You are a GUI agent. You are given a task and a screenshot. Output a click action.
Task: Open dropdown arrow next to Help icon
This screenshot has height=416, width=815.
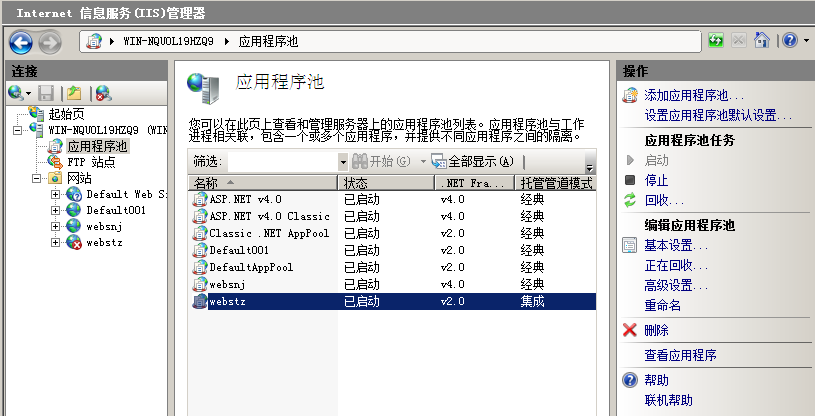(806, 41)
